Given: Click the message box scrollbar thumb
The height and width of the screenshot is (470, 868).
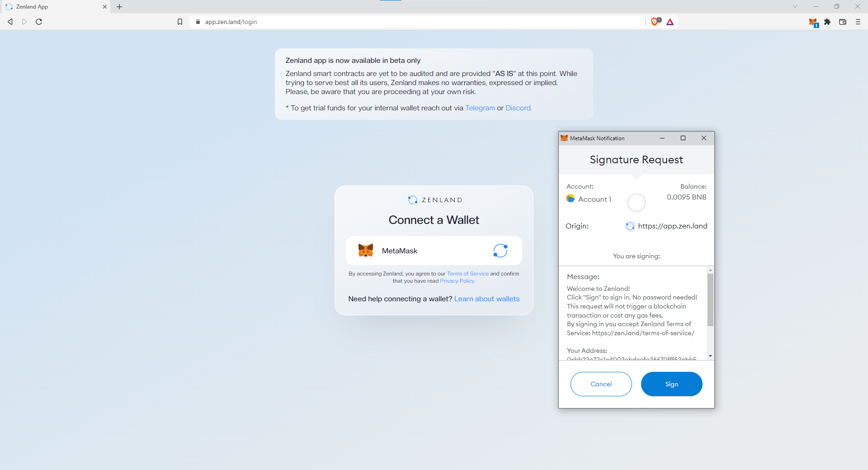Looking at the screenshot, I should pyautogui.click(x=710, y=300).
